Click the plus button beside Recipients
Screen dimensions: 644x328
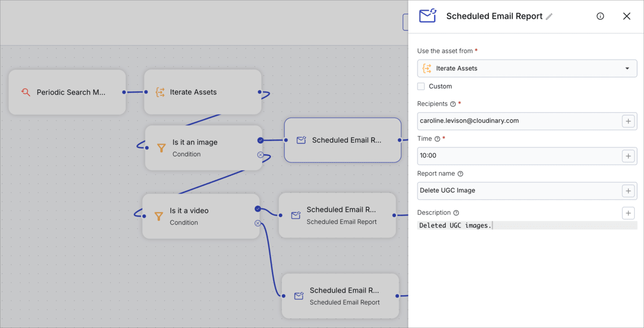point(628,121)
